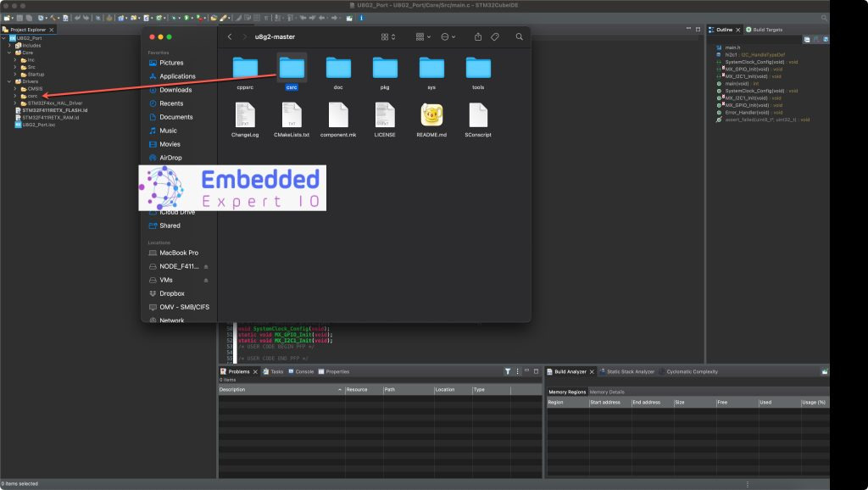
Task: Click the Problems panel view menu dots
Action: [518, 371]
